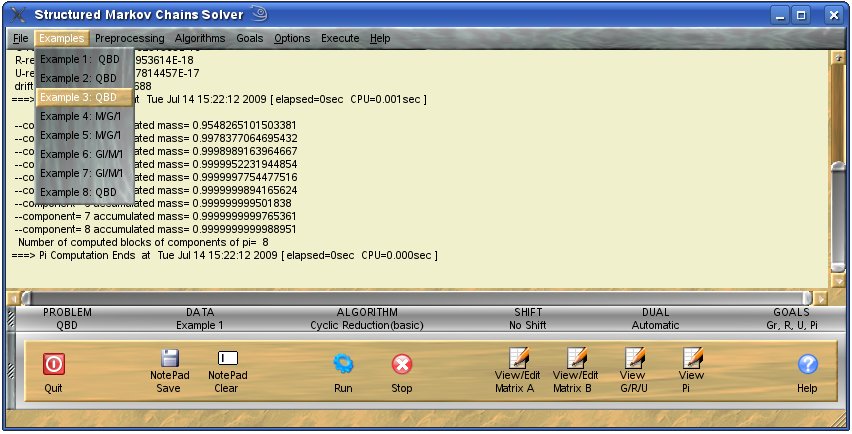Screen dimensions: 852x434
Task: View G/R/U results icon
Action: pos(632,358)
